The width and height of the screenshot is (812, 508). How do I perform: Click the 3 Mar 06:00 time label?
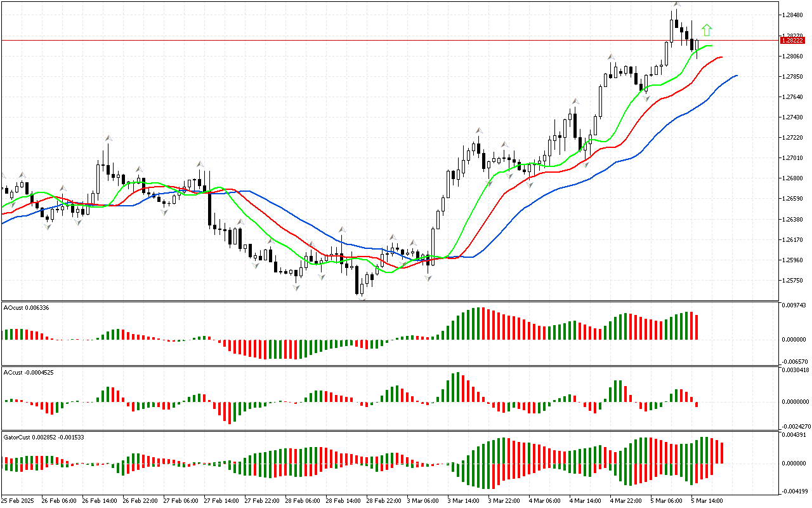424,500
